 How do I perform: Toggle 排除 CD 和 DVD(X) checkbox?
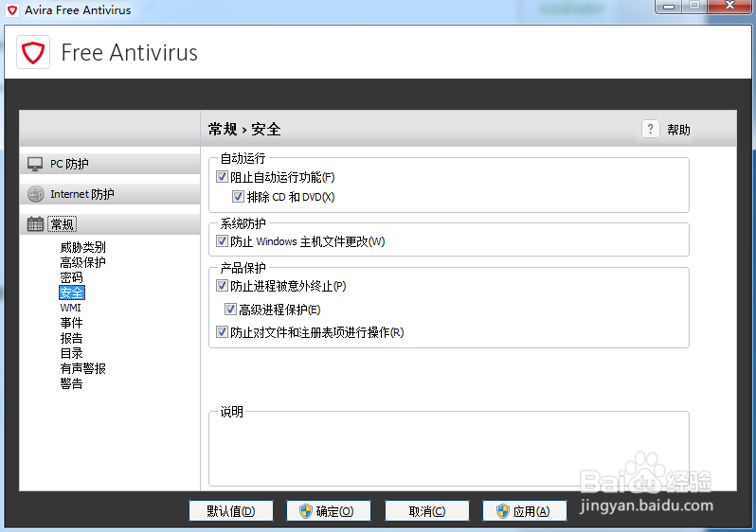[x=238, y=197]
